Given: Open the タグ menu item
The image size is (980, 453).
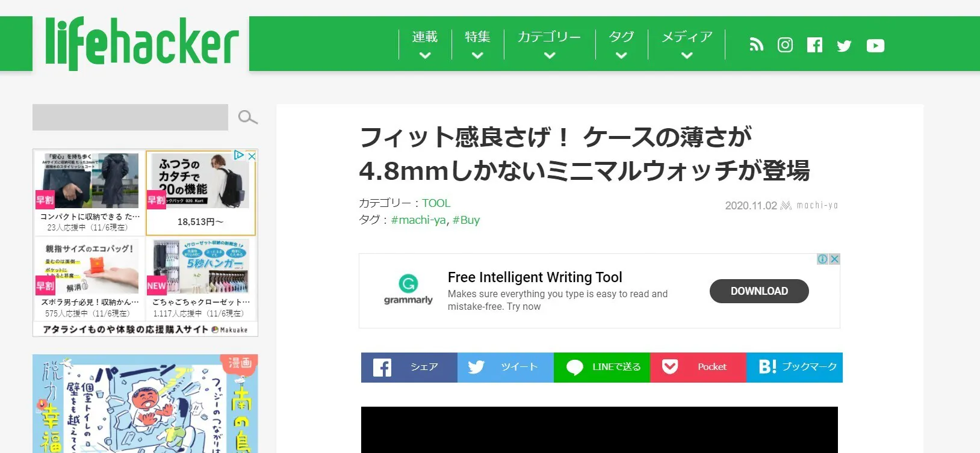Looking at the screenshot, I should [x=621, y=45].
